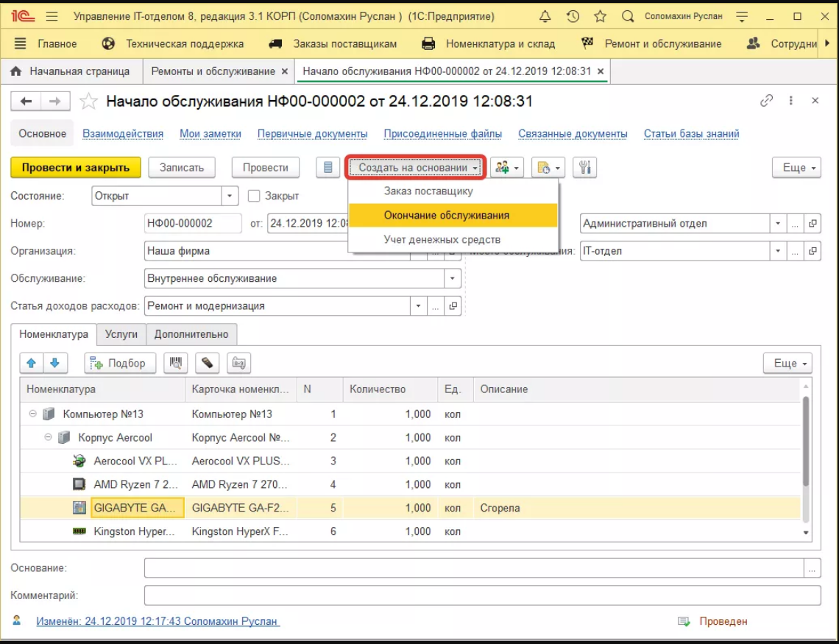This screenshot has width=839, height=644.
Task: Open the history clock icon
Action: 573,16
